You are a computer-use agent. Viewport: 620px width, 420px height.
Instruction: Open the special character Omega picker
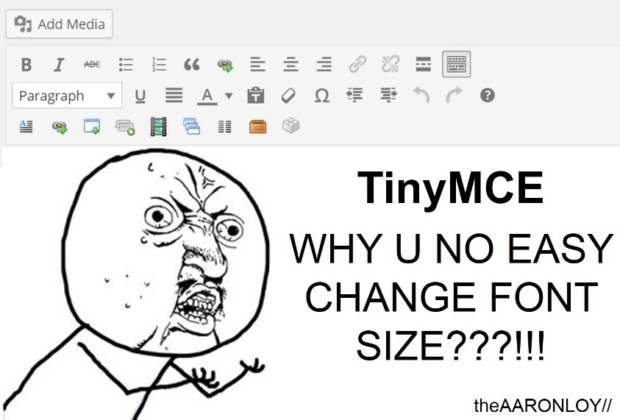coord(321,96)
